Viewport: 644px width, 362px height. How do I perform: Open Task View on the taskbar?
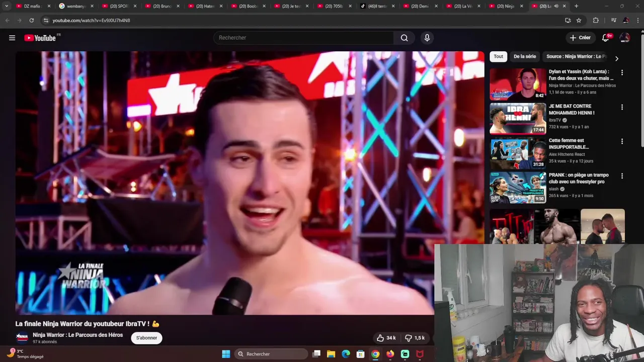click(x=316, y=354)
